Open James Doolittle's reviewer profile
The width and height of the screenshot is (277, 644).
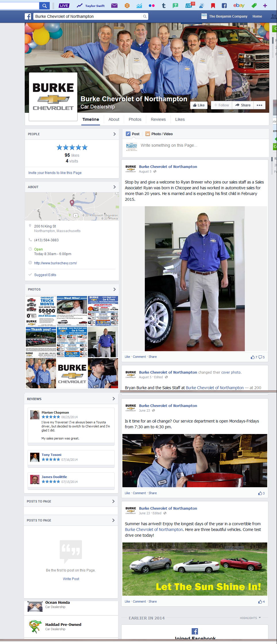tap(54, 477)
